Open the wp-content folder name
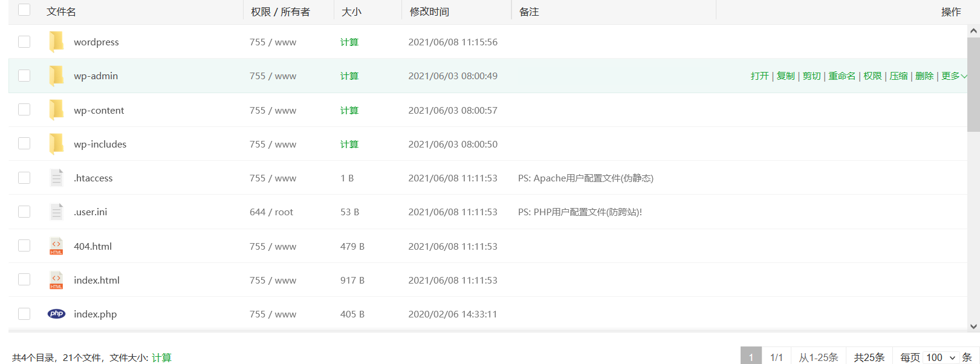Screen dimensions: 980x364 coord(99,110)
